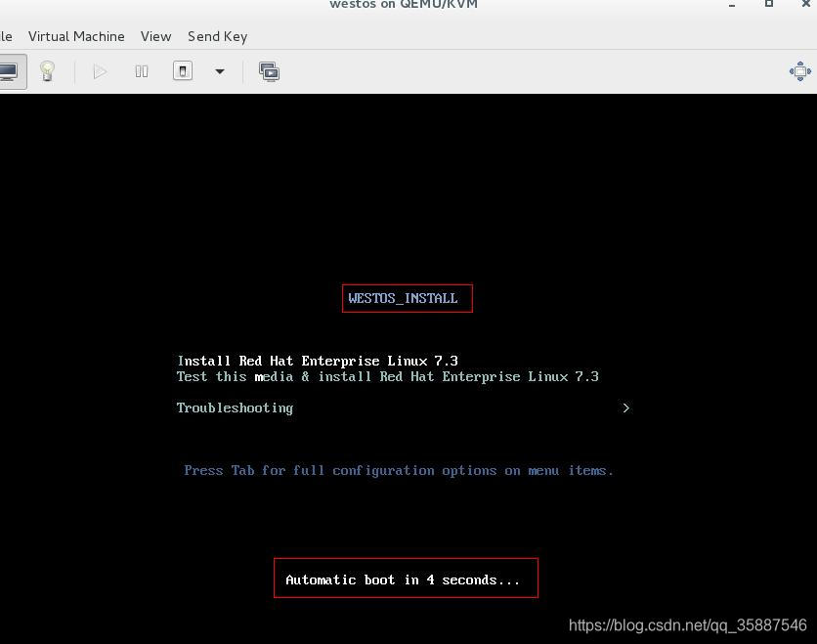This screenshot has height=644, width=817.
Task: Expand shutdown options dropdown arrow
Action: [220, 71]
